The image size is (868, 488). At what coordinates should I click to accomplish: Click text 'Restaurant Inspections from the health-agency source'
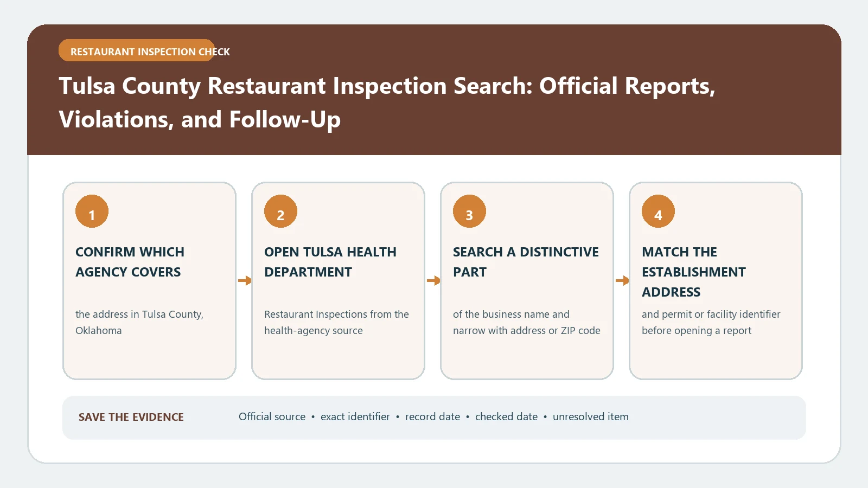pyautogui.click(x=336, y=322)
